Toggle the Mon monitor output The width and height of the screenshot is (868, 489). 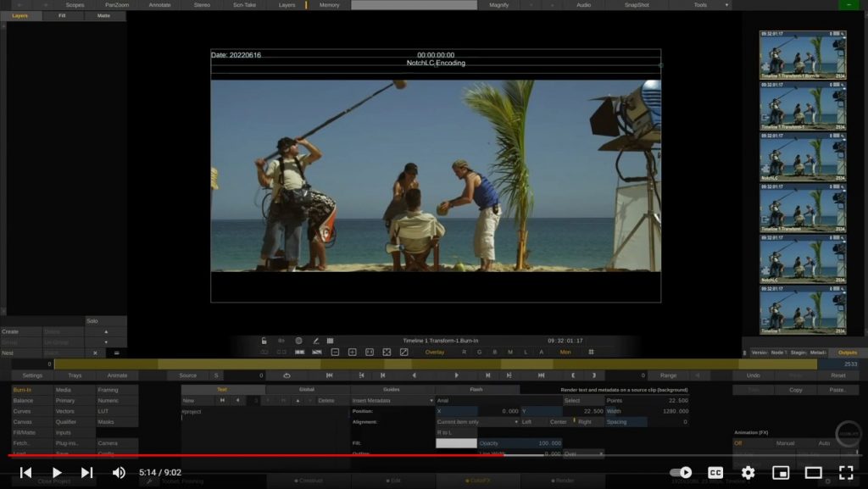565,352
